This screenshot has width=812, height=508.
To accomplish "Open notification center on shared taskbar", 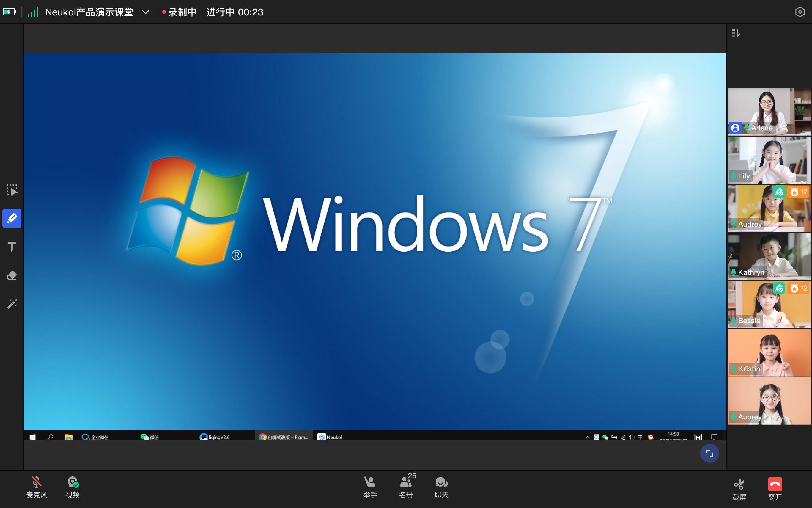I will 714,437.
